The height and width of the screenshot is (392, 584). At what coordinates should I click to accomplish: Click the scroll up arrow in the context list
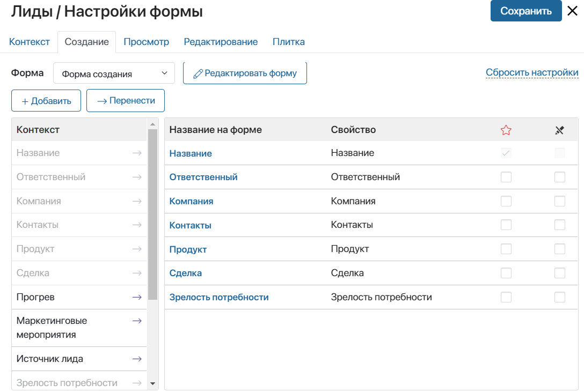tap(152, 124)
